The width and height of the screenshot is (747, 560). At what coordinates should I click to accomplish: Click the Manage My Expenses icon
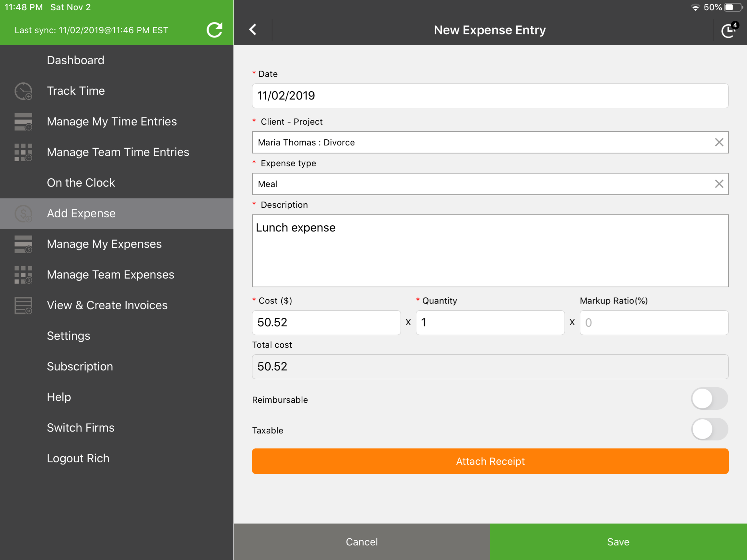click(x=23, y=244)
